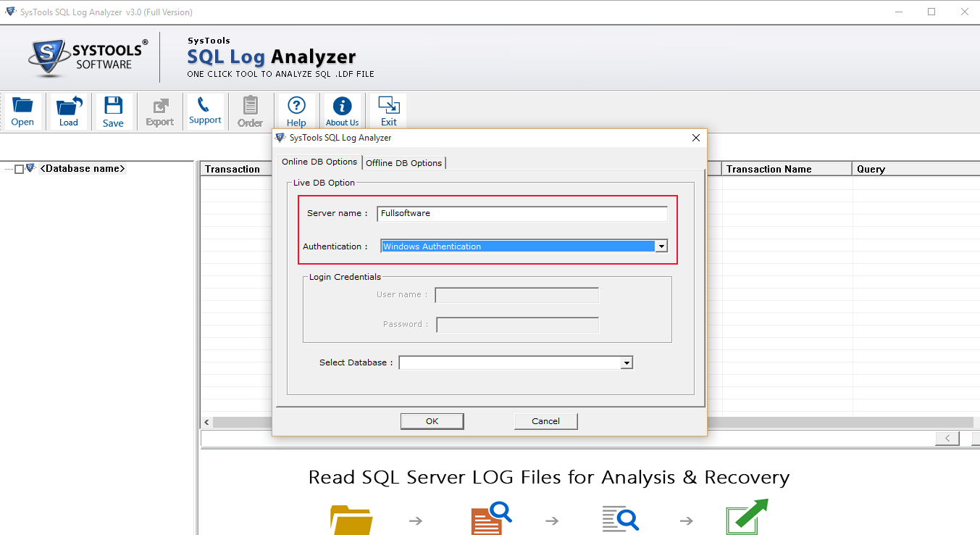Click the Save floppy disk icon
The height and width of the screenshot is (535, 980).
coord(113,112)
